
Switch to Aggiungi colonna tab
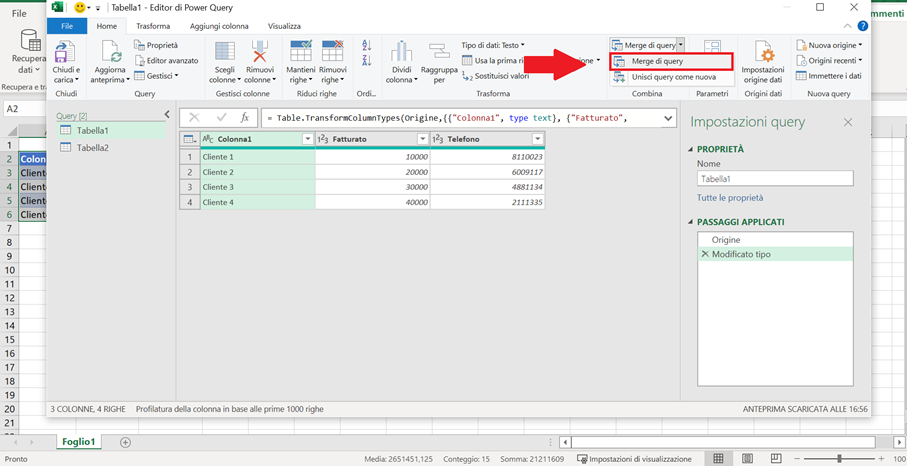point(219,26)
